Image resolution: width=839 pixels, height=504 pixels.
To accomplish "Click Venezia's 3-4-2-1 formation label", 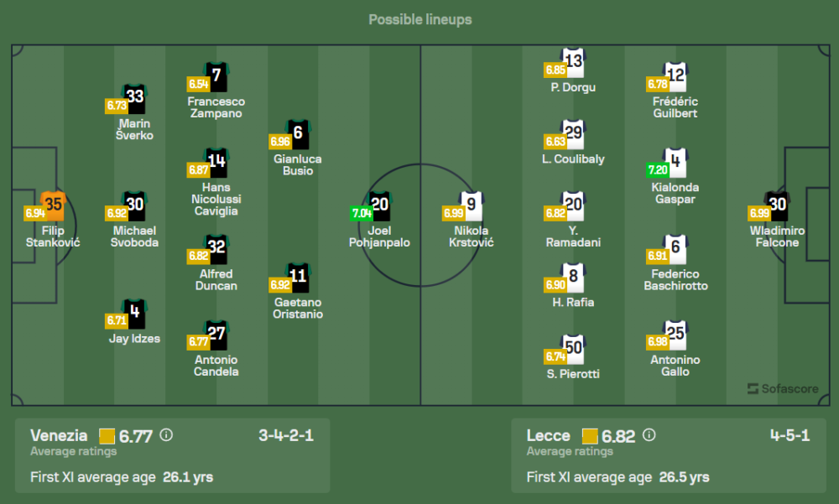I will [286, 435].
